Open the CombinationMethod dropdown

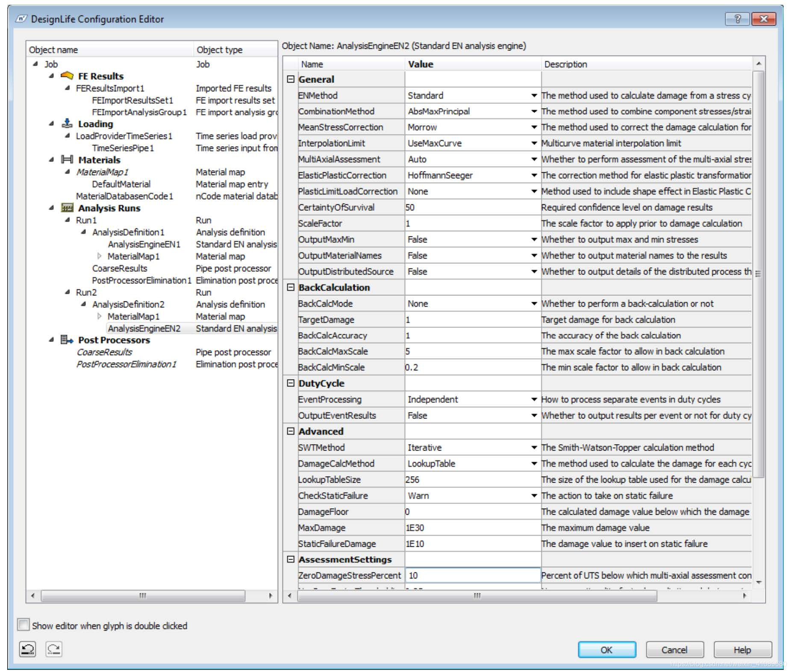tap(534, 111)
